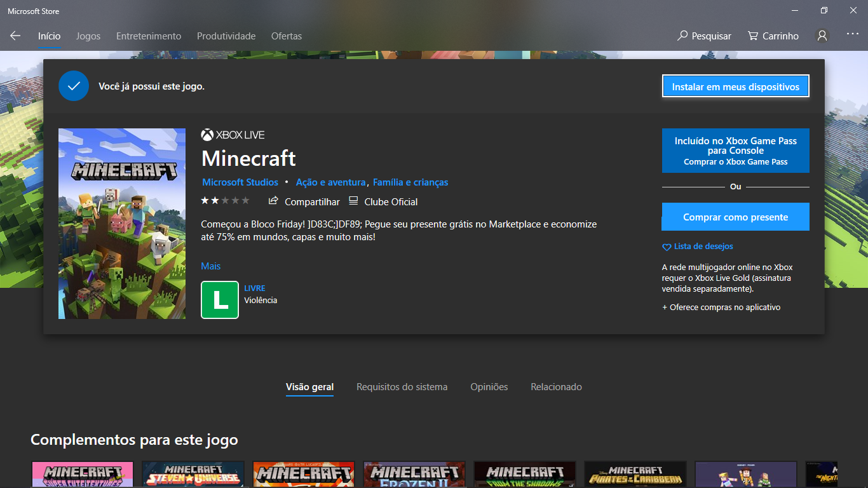Open the Clube Oficial icon
Viewport: 868px width, 488px height.
[353, 201]
